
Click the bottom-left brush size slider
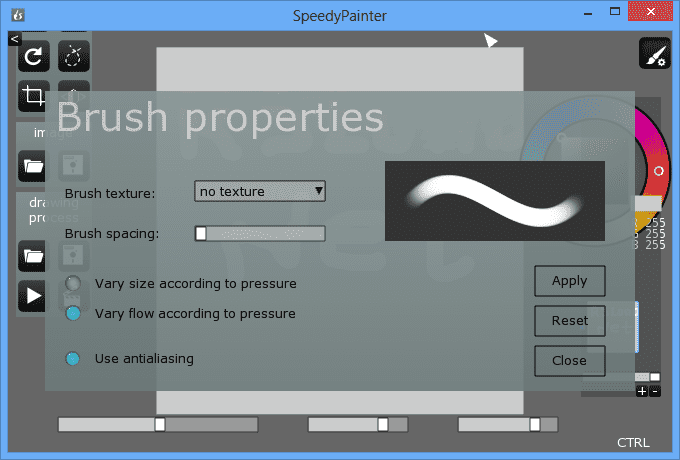[157, 425]
